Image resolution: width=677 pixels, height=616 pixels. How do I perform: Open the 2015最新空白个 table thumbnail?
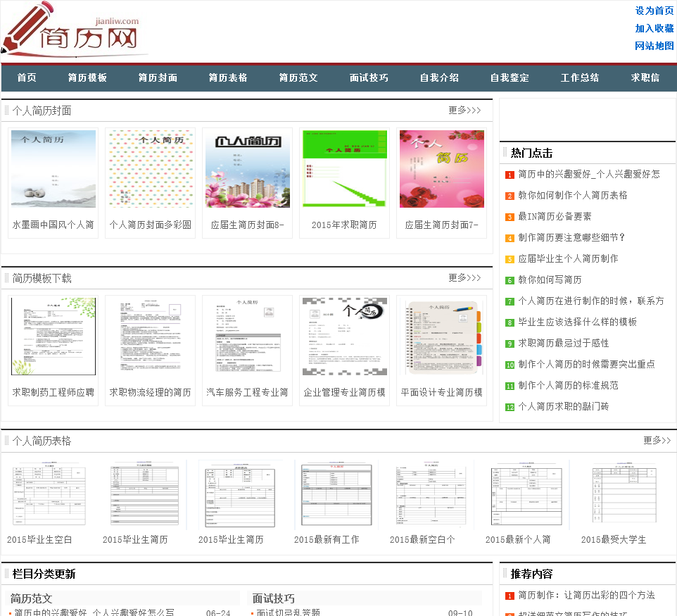coord(432,494)
